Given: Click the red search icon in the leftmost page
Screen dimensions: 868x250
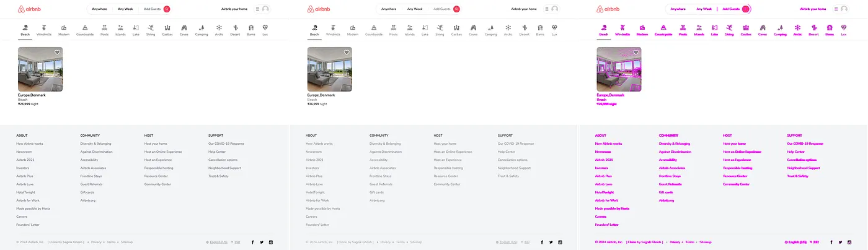Looking at the screenshot, I should pyautogui.click(x=167, y=9).
